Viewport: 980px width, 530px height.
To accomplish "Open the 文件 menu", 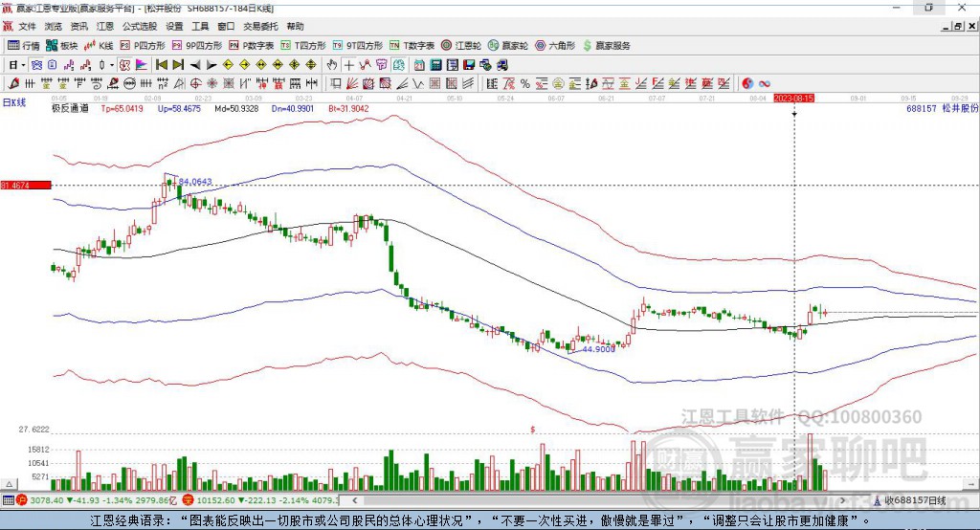I will click(x=28, y=26).
